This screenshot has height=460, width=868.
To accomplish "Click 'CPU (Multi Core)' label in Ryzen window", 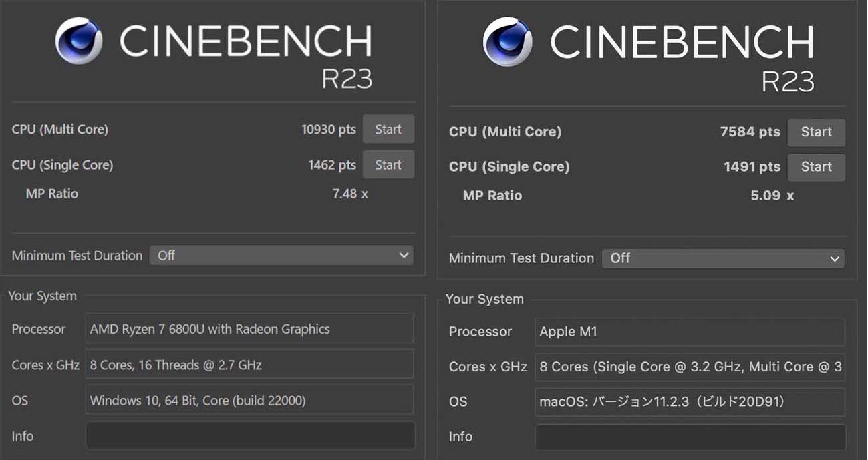I will tap(59, 130).
